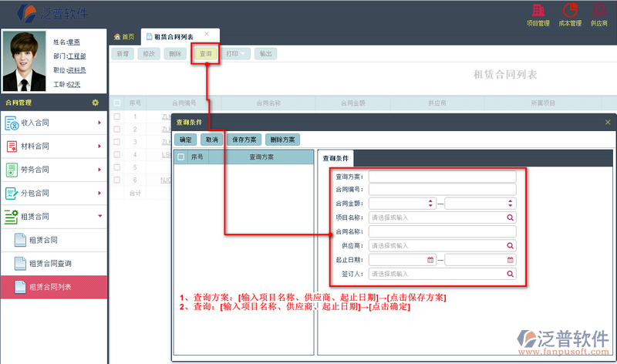Adjust 合同金额 minimum value spinner
The image size is (617, 364).
coord(430,204)
